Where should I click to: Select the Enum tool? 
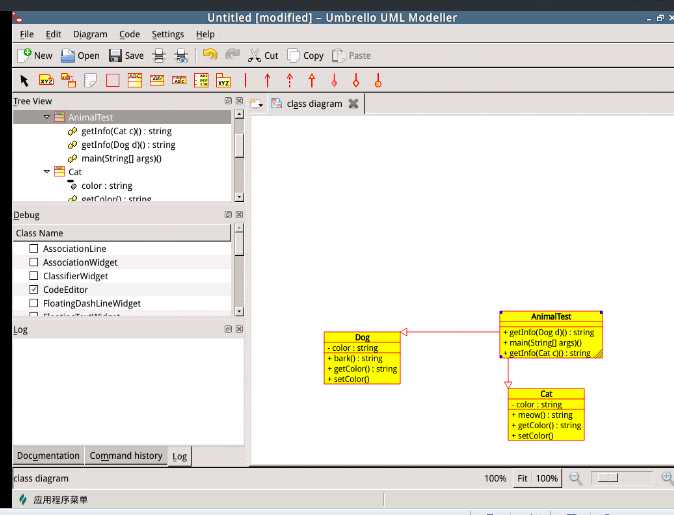point(201,80)
